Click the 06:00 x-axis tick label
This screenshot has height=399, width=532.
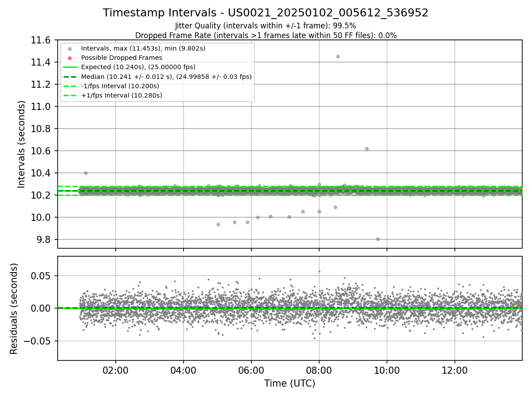point(251,371)
